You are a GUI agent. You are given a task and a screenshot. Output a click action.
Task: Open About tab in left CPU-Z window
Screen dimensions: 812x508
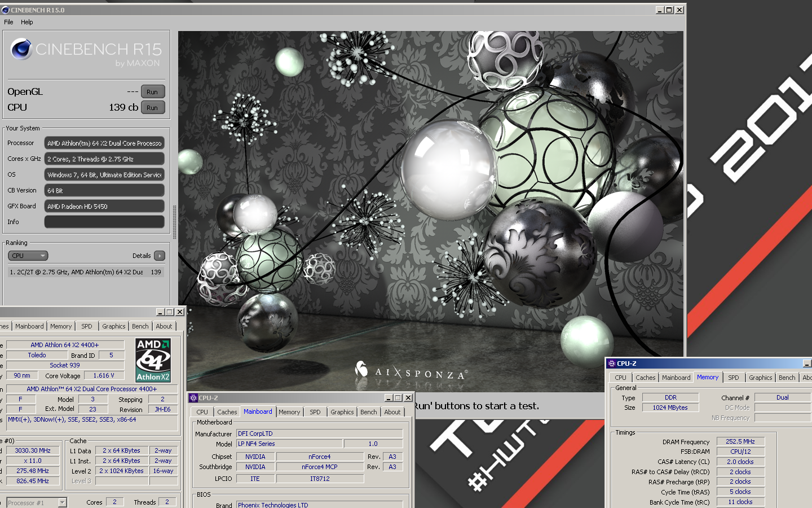pyautogui.click(x=164, y=326)
